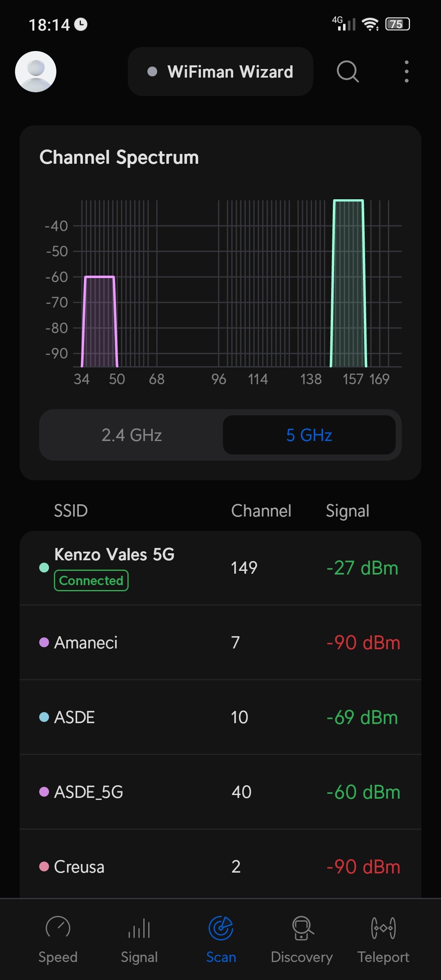The width and height of the screenshot is (441, 980).
Task: Open the user profile avatar
Action: 36,71
